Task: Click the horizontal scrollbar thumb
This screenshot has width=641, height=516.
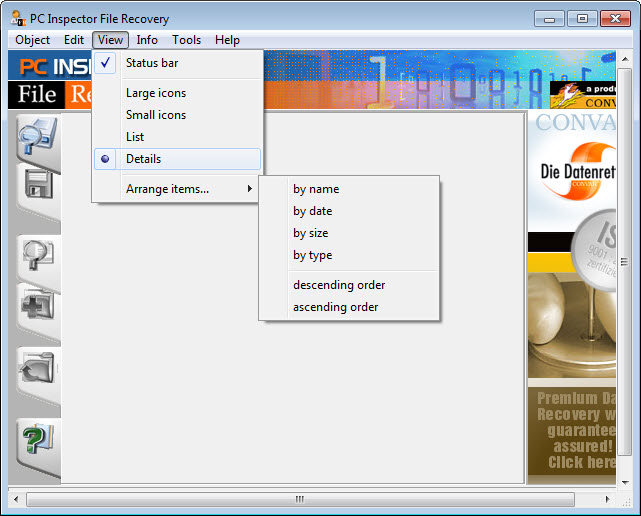Action: [300, 499]
